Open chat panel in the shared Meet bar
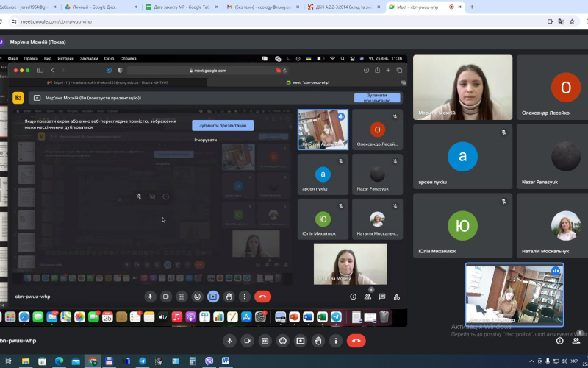 [382, 297]
